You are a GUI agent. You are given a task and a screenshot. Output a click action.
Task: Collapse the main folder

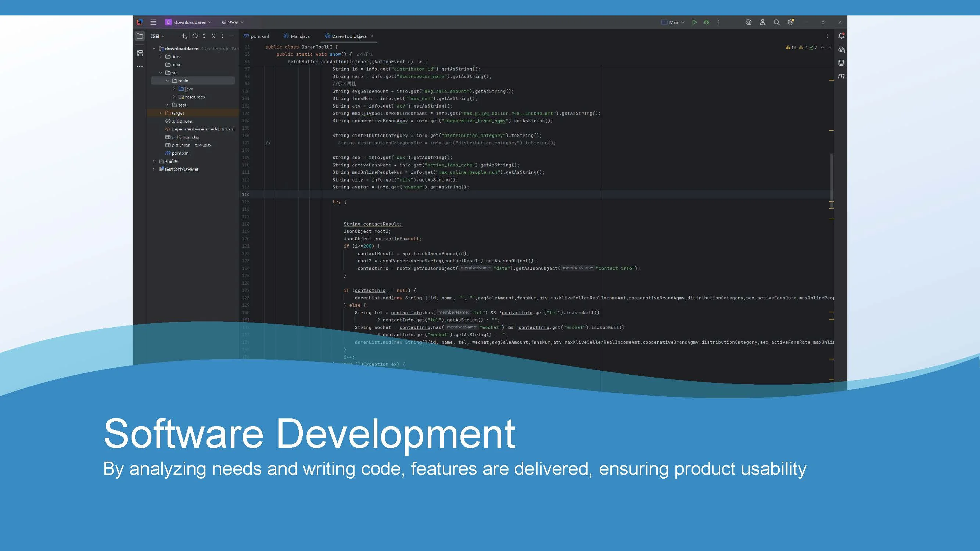(167, 80)
